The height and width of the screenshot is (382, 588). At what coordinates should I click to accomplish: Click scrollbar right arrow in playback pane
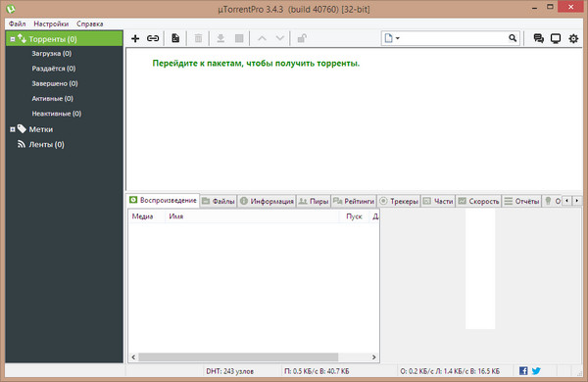374,357
